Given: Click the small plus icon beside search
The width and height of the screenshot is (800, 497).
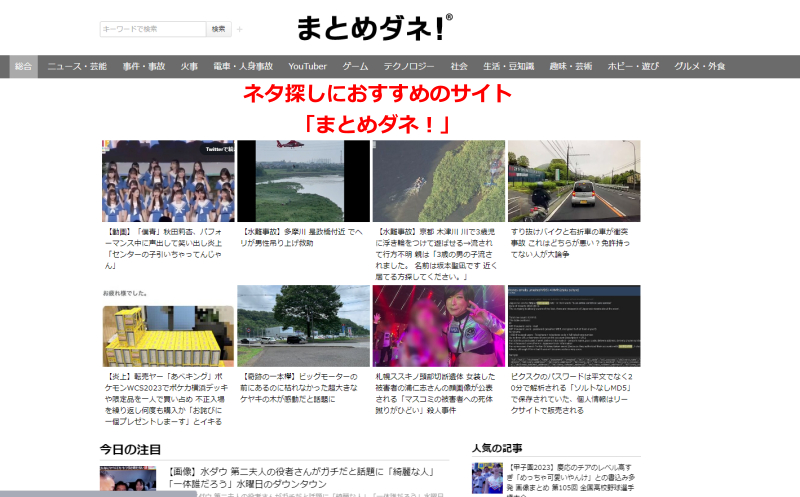Looking at the screenshot, I should click(240, 30).
